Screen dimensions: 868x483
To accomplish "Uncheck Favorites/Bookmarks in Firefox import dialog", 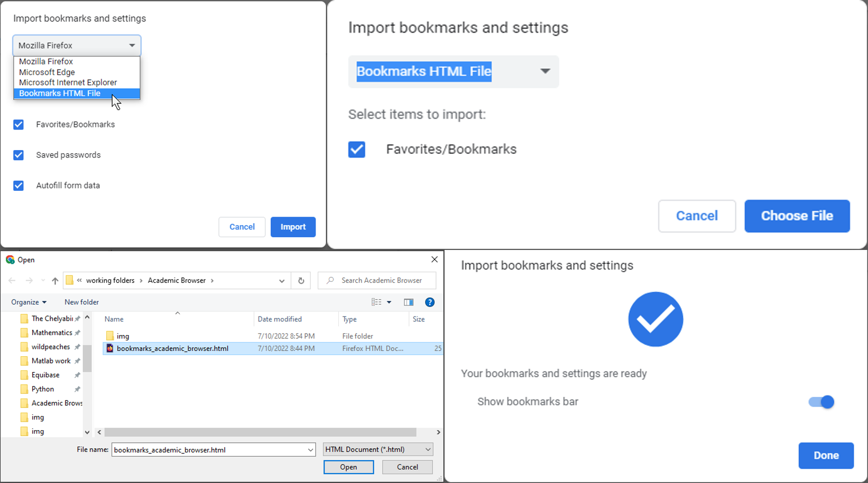I will pyautogui.click(x=19, y=125).
